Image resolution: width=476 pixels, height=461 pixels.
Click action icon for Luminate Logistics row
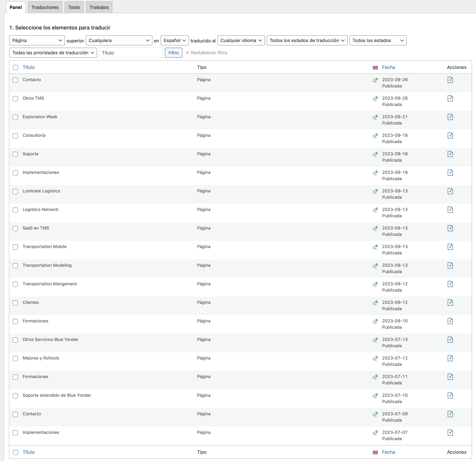[450, 191]
